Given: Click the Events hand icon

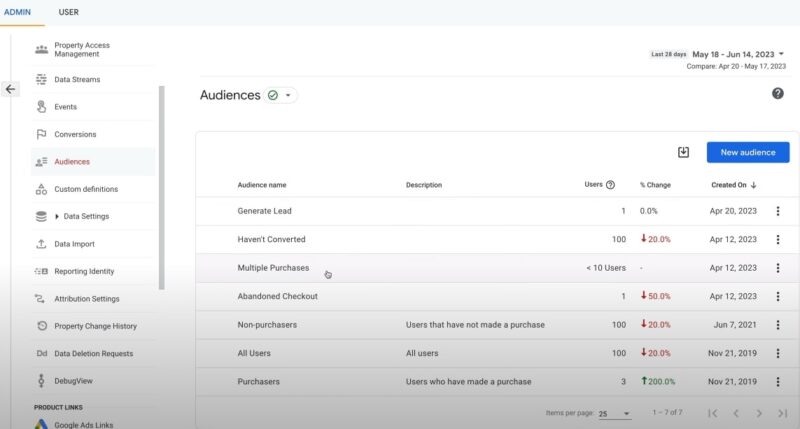Looking at the screenshot, I should (41, 107).
